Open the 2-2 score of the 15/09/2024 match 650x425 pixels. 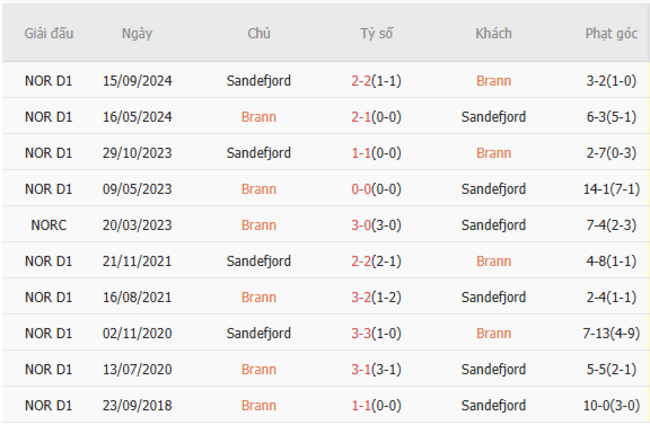(x=361, y=81)
